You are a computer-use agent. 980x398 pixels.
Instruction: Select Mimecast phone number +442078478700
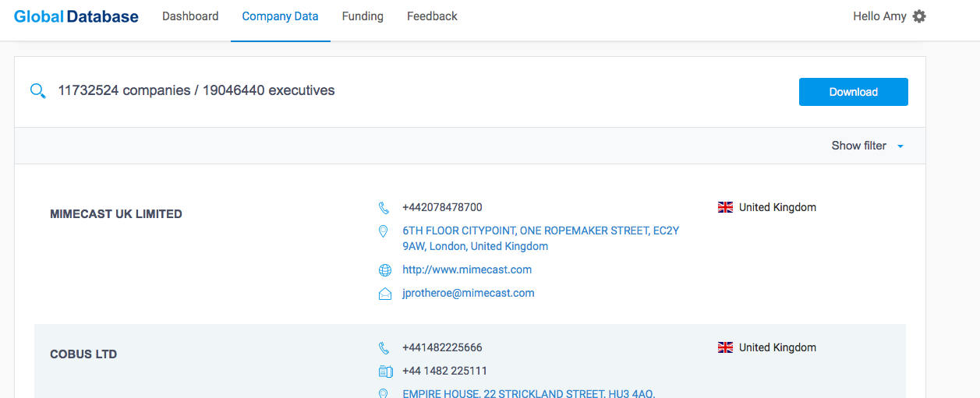click(442, 207)
